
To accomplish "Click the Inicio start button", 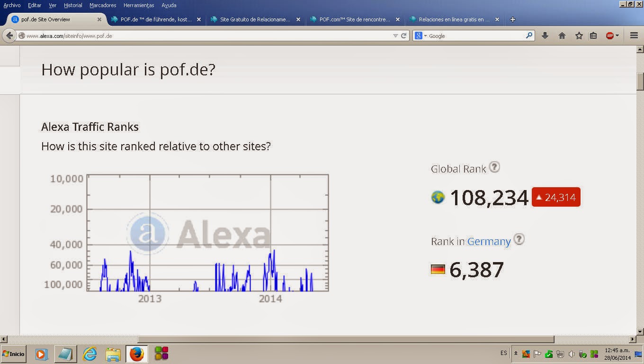I will click(13, 354).
